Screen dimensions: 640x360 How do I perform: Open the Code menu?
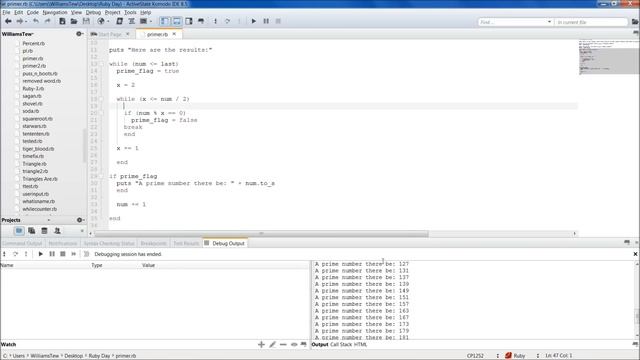[x=33, y=13]
